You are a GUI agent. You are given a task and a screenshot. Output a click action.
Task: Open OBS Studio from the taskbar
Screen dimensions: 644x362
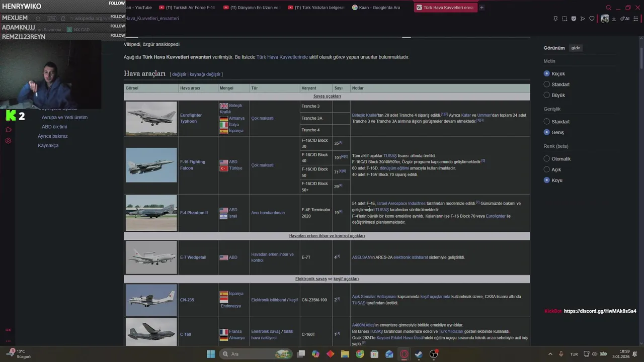tap(434, 354)
